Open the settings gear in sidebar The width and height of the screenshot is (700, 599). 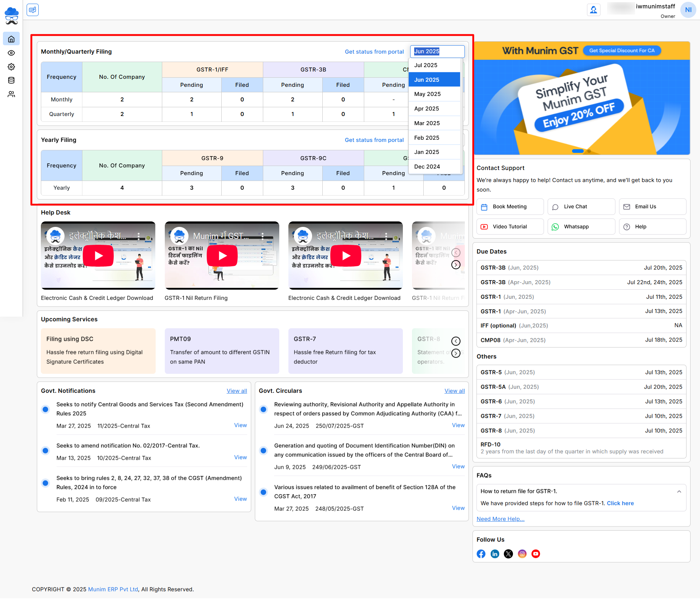point(11,67)
